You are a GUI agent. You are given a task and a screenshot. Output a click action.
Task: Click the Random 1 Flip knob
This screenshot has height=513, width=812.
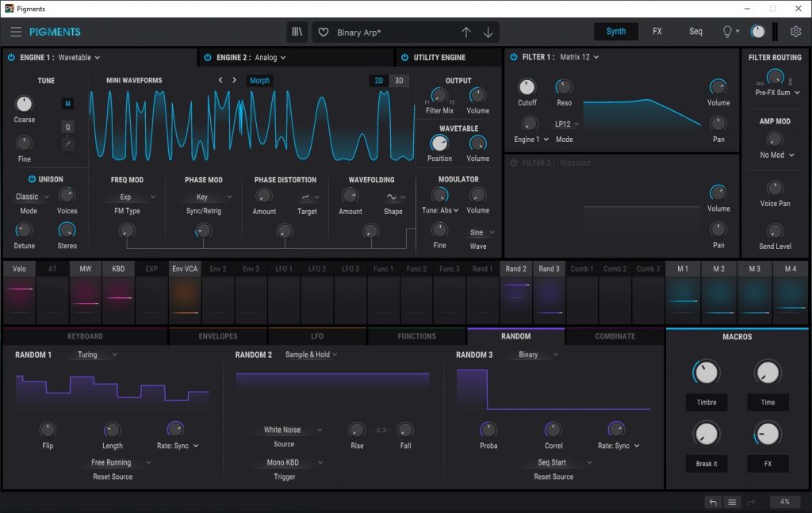48,430
